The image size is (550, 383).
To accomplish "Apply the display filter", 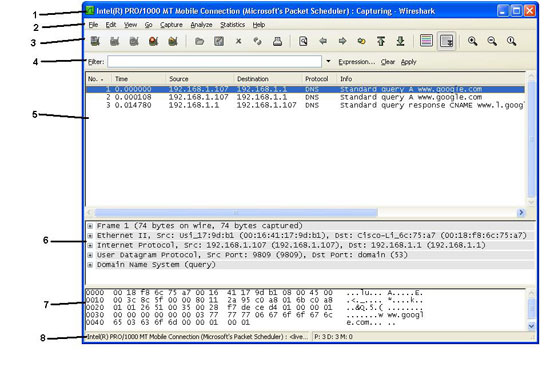I will [x=409, y=62].
